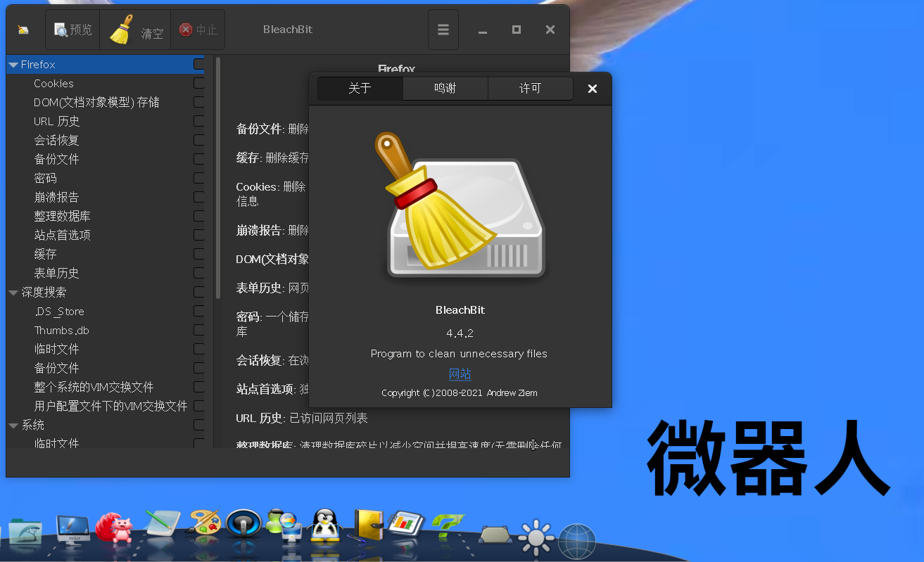
Task: Select 备份文件 row under 深度搜索
Action: pyautogui.click(x=105, y=368)
